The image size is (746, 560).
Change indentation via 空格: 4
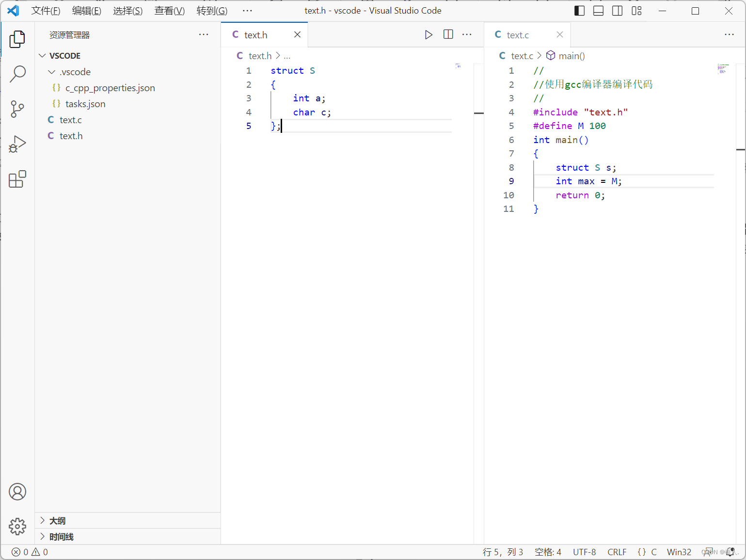pyautogui.click(x=548, y=552)
